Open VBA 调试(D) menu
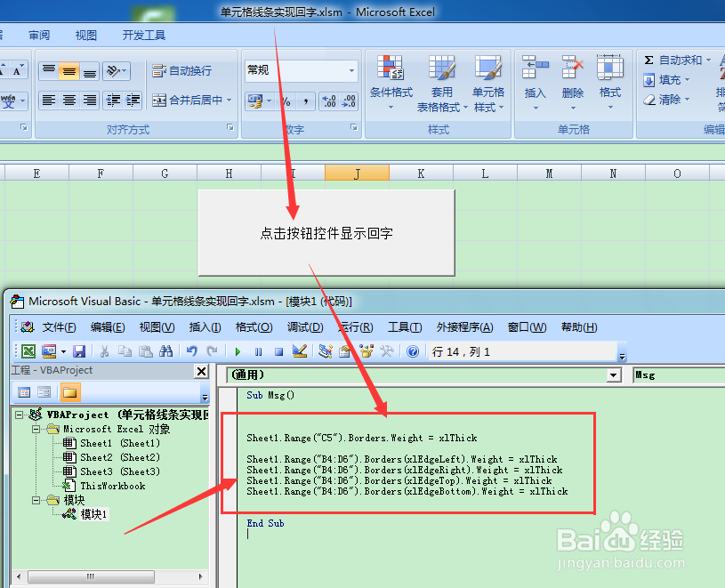The height and width of the screenshot is (588, 725). point(305,327)
